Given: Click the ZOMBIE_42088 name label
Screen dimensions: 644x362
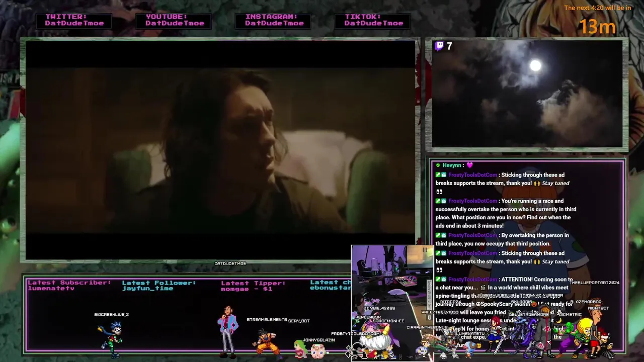Looking at the screenshot, I should 379,308.
